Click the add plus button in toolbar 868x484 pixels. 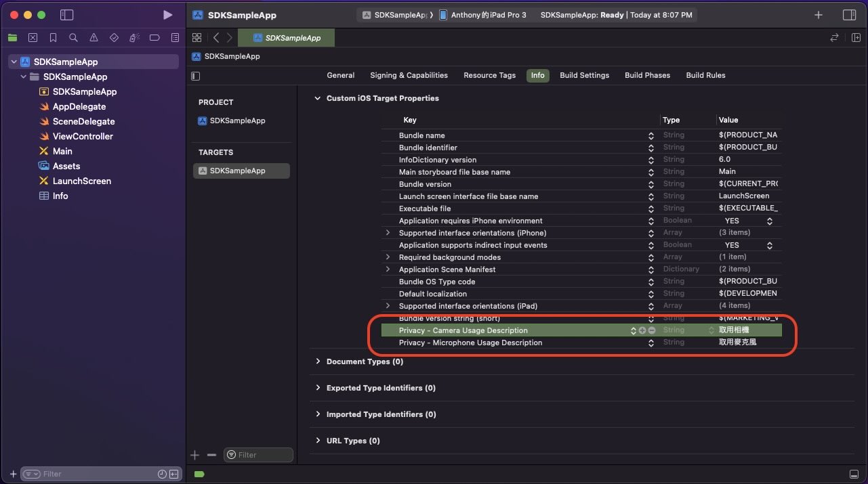click(x=819, y=15)
